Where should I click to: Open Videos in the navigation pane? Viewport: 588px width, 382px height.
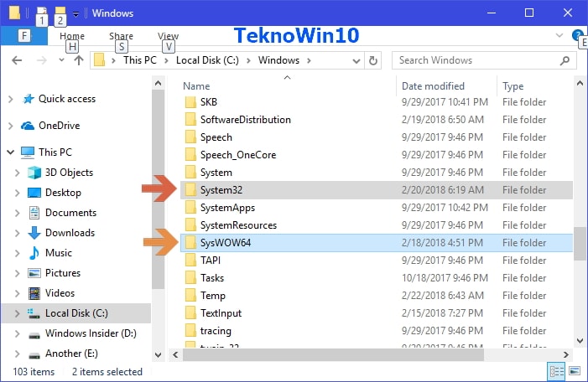(60, 293)
